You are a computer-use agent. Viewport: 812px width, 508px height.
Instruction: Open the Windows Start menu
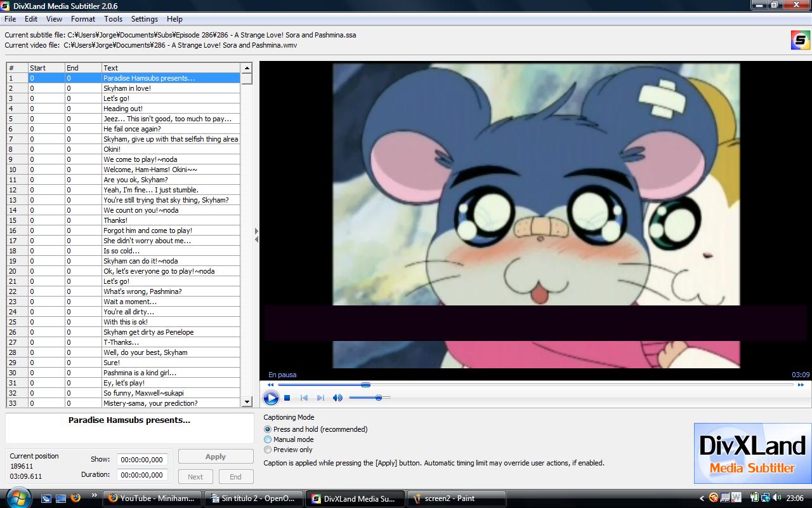pyautogui.click(x=17, y=498)
